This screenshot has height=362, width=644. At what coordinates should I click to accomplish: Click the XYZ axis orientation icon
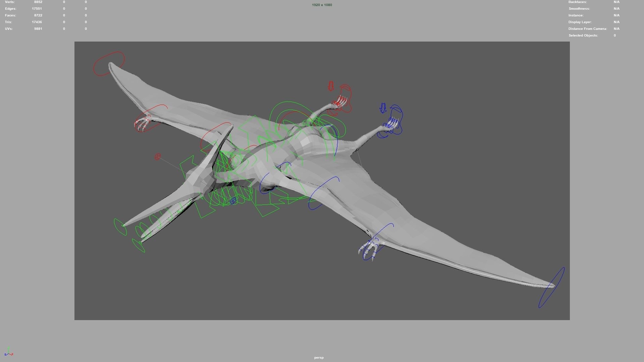(9, 352)
